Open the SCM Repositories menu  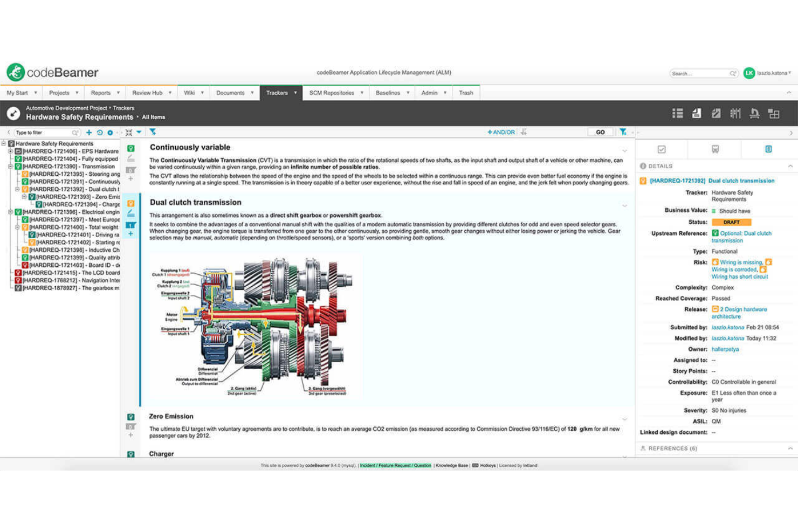(336, 93)
